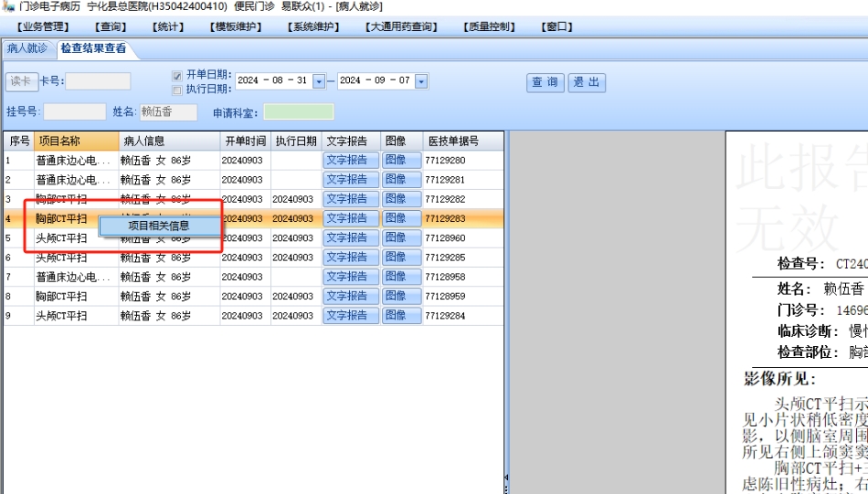Open the 业务管理 menu
The image size is (868, 494).
coord(43,26)
